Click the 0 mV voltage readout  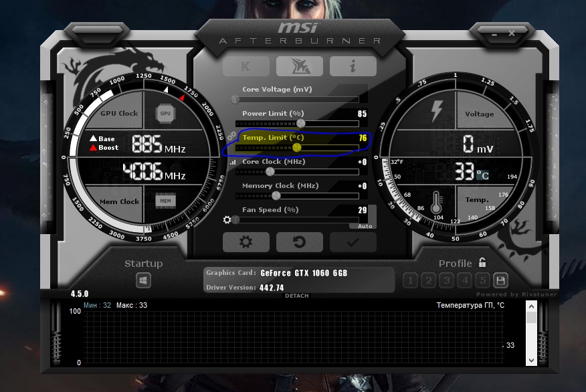478,144
